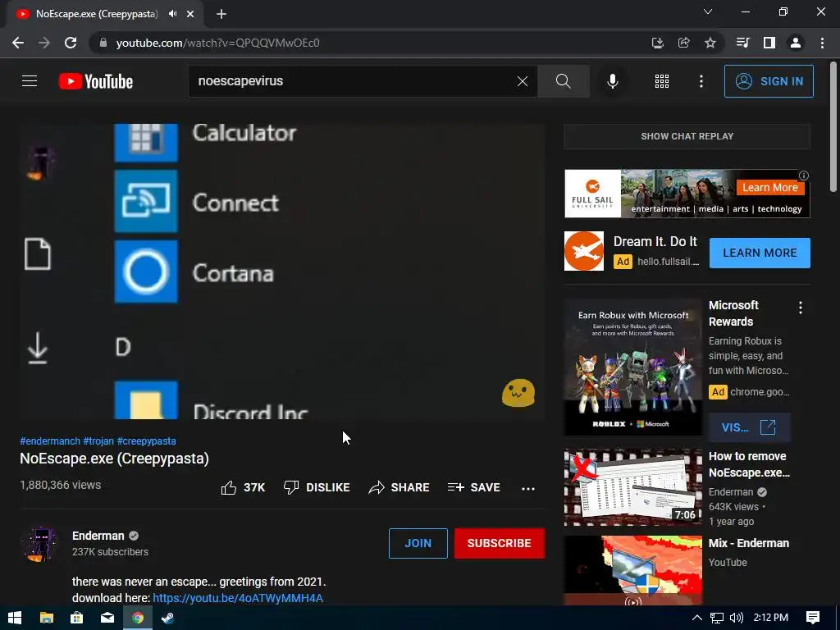This screenshot has width=840, height=630.
Task: Click the SIGN IN button
Action: (x=769, y=81)
